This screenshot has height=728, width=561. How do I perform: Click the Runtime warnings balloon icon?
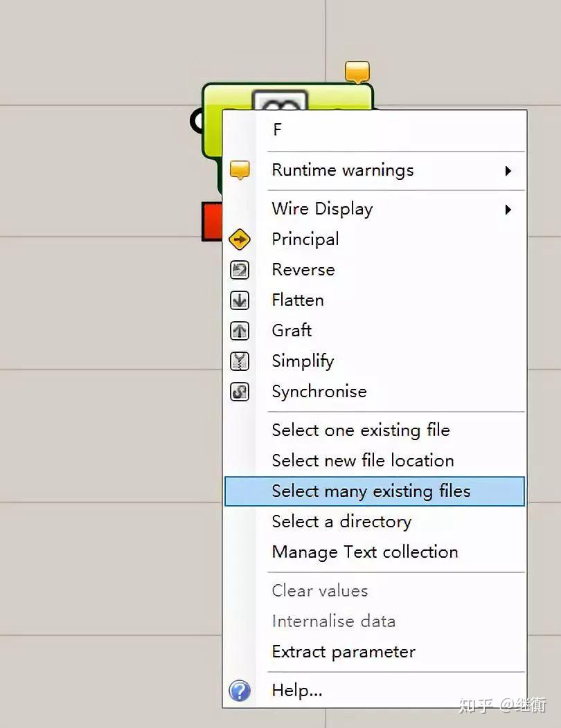click(240, 170)
